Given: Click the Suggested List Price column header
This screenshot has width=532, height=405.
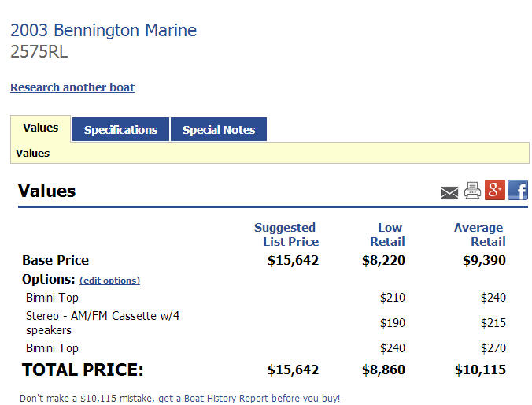Looking at the screenshot, I should [x=286, y=234].
